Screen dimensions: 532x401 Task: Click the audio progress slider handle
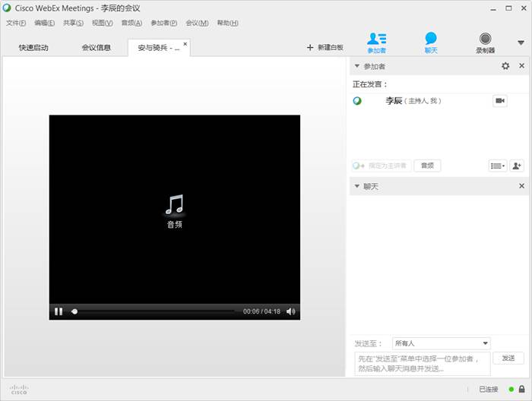coord(74,311)
